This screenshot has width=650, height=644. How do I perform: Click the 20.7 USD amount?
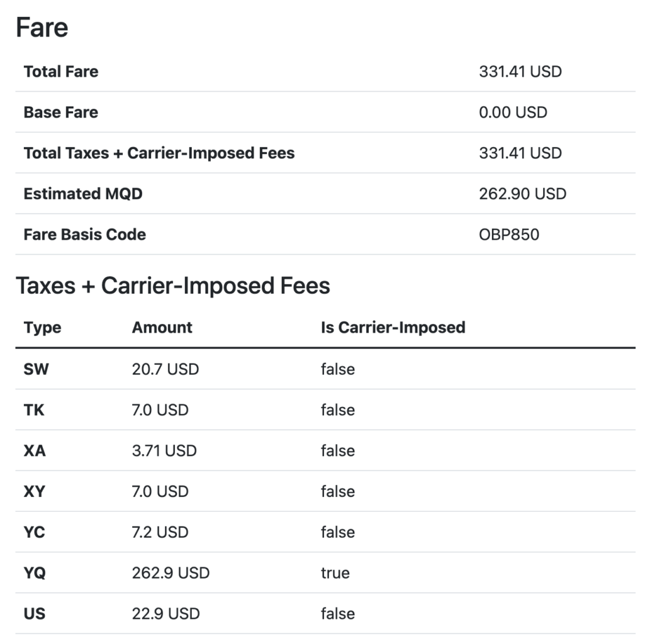click(165, 369)
